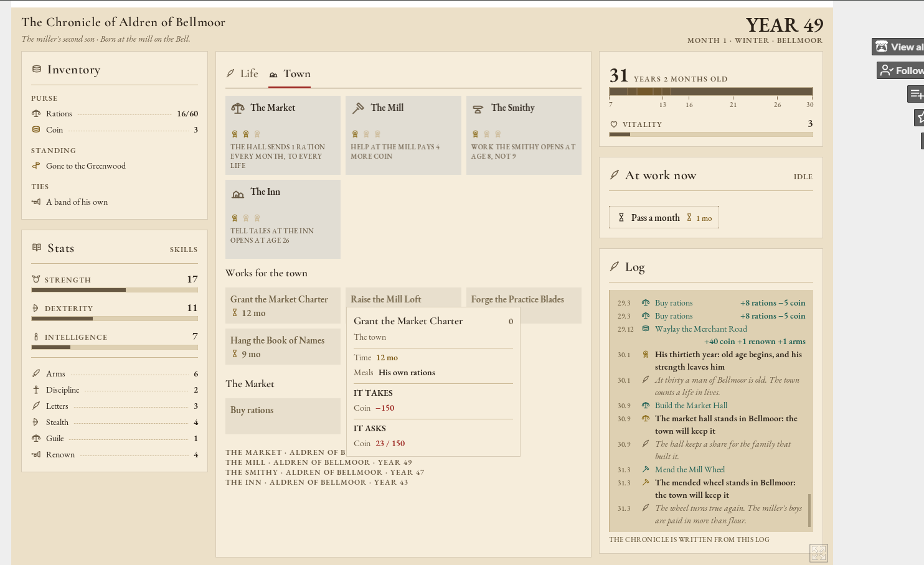Click the horn icon beside A band of his own
924x565 pixels.
[x=36, y=202]
